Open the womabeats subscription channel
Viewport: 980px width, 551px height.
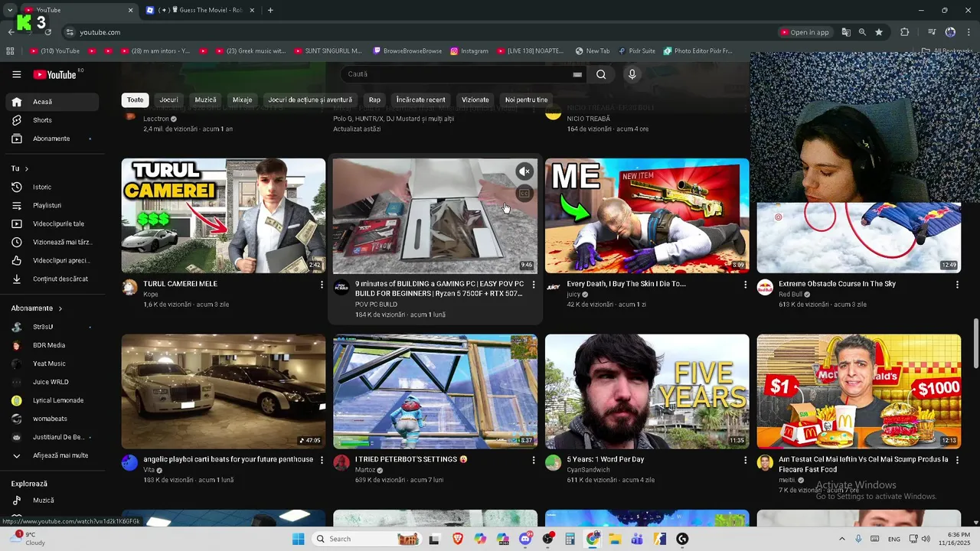pyautogui.click(x=52, y=419)
